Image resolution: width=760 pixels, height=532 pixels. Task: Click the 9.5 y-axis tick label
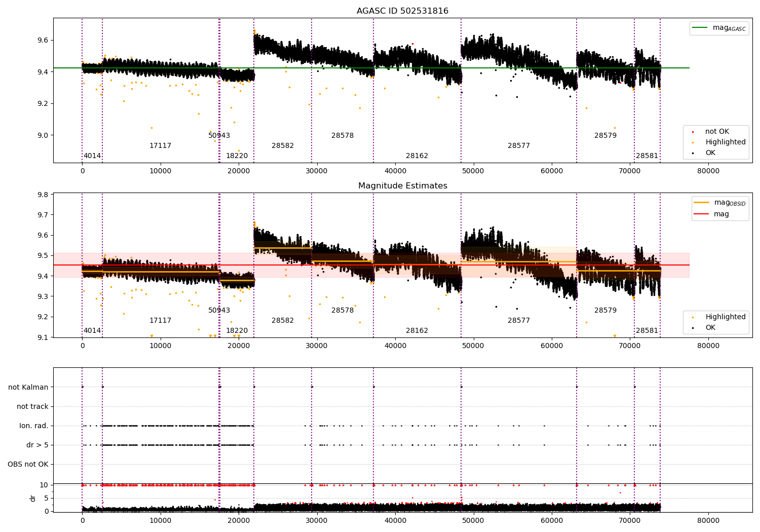(43, 255)
